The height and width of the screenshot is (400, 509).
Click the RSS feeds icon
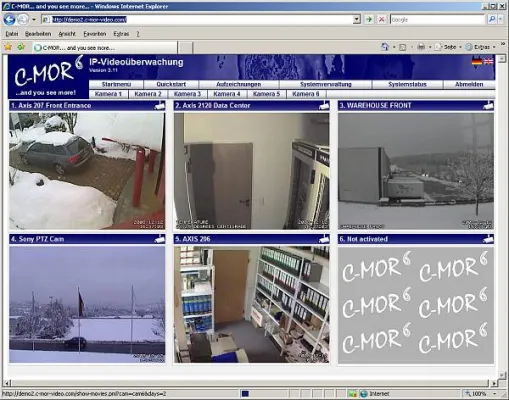point(403,47)
